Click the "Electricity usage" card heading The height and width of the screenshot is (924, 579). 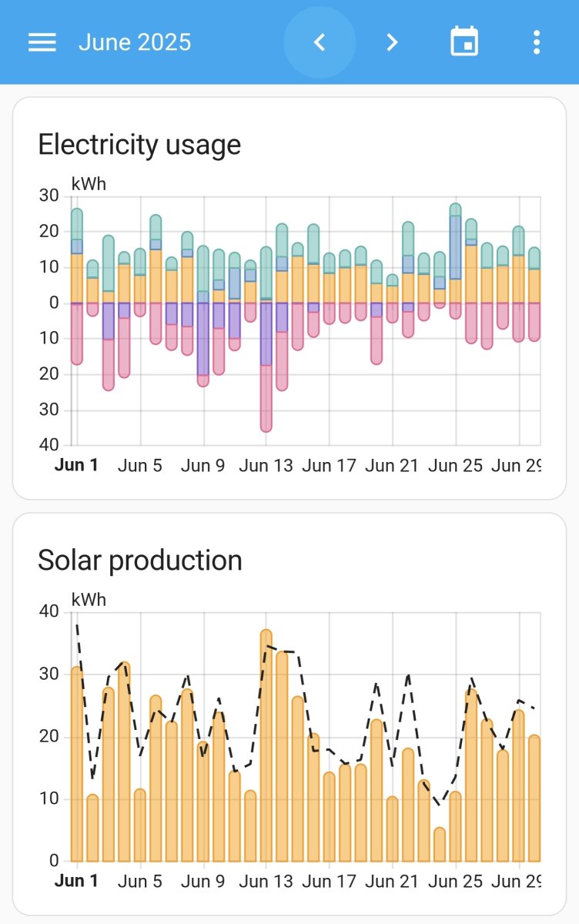pos(139,145)
